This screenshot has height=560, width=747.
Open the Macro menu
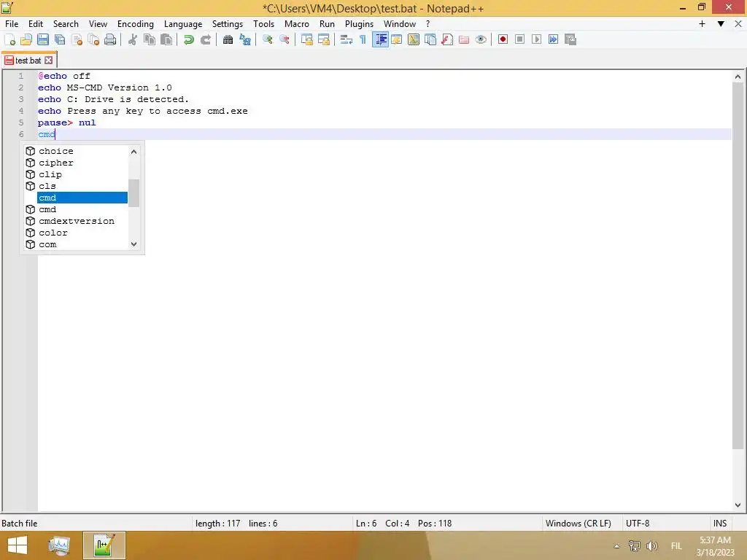tap(296, 24)
